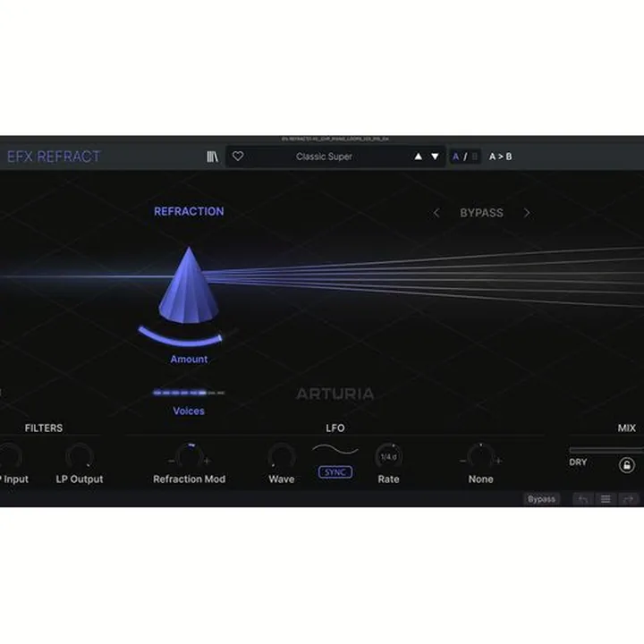This screenshot has height=644, width=644.
Task: Click the Bypass button in bottom bar
Action: point(541,499)
